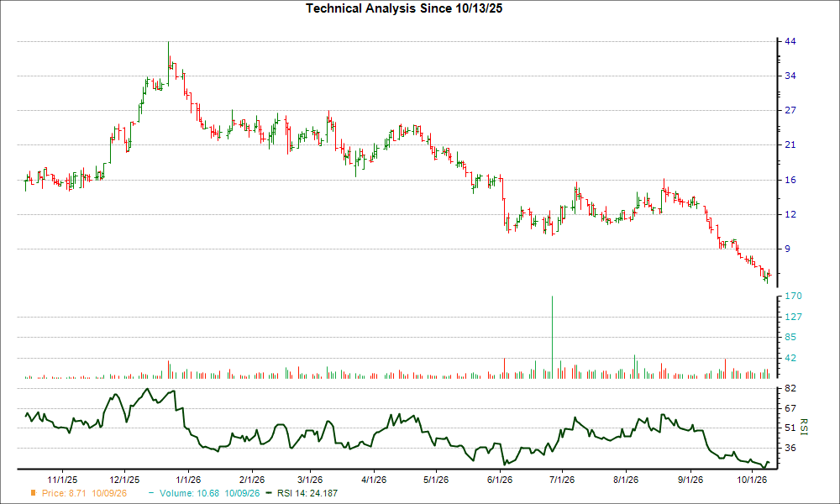This screenshot has width=840, height=504.
Task: Select the '7/1/26' date label
Action: [562, 480]
